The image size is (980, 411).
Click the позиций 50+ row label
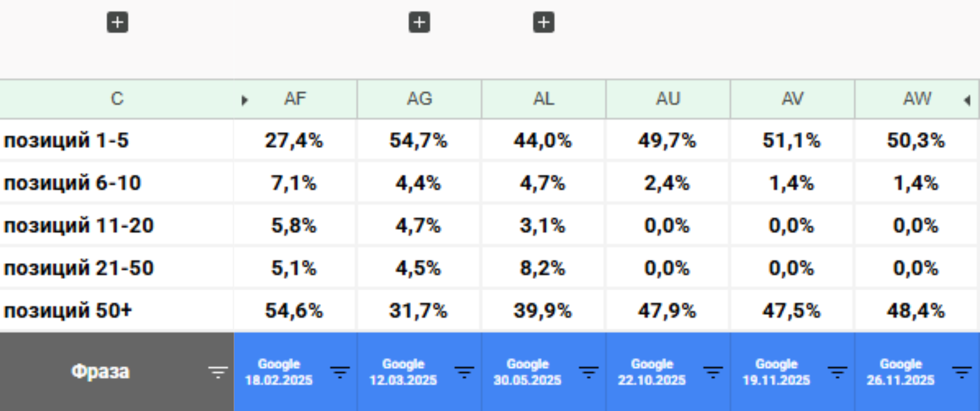pyautogui.click(x=68, y=310)
